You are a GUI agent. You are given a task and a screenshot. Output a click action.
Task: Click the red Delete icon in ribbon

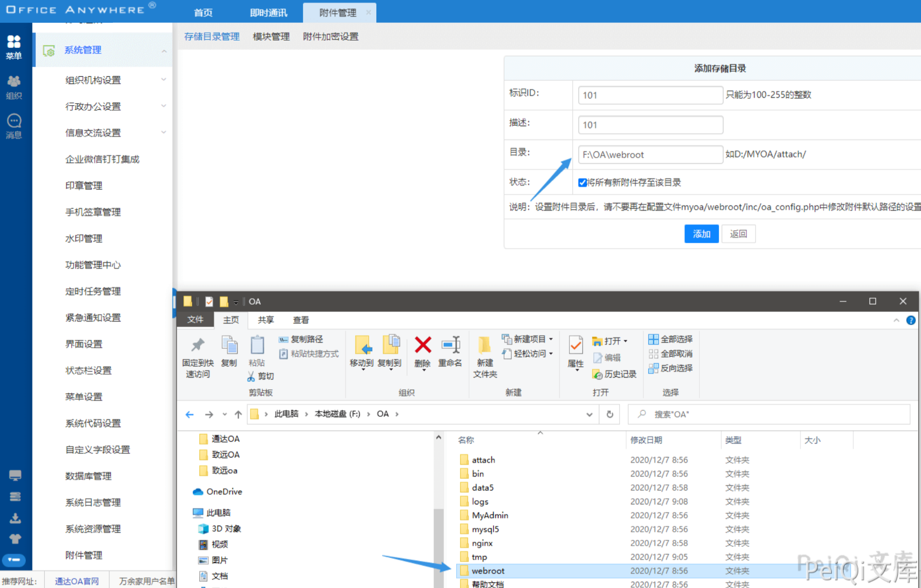423,346
